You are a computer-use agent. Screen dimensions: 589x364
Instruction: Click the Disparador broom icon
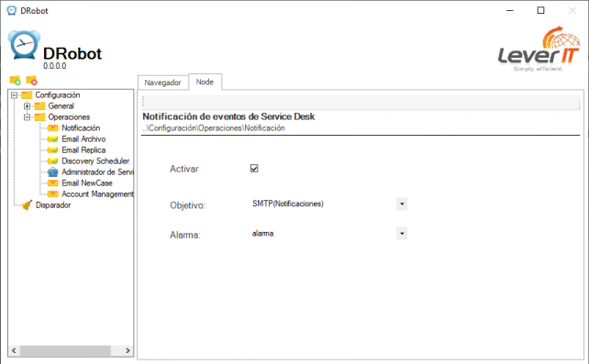pyautogui.click(x=27, y=204)
